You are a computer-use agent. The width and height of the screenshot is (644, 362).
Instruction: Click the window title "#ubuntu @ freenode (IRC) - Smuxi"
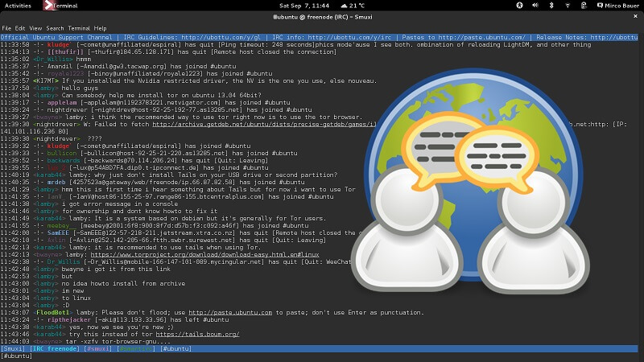coord(323,17)
